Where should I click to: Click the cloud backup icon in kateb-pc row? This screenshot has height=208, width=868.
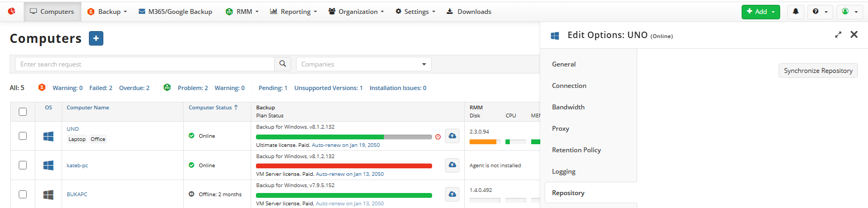pos(452,165)
